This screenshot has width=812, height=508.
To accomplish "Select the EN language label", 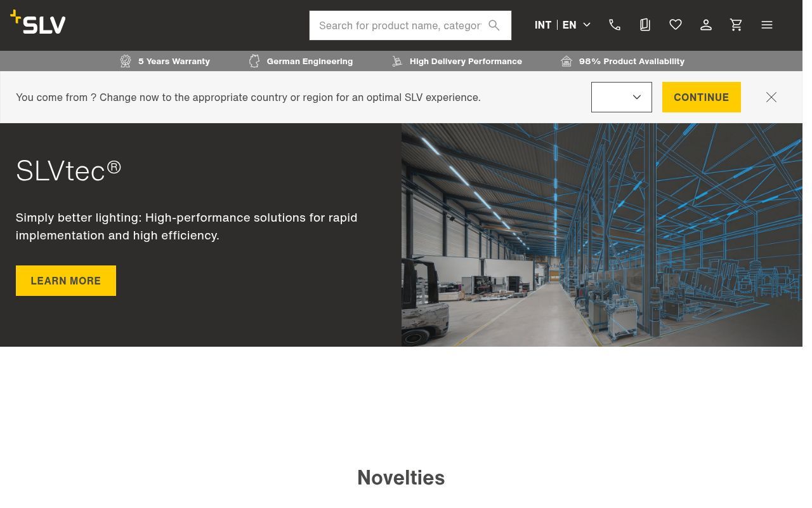I will [x=570, y=25].
